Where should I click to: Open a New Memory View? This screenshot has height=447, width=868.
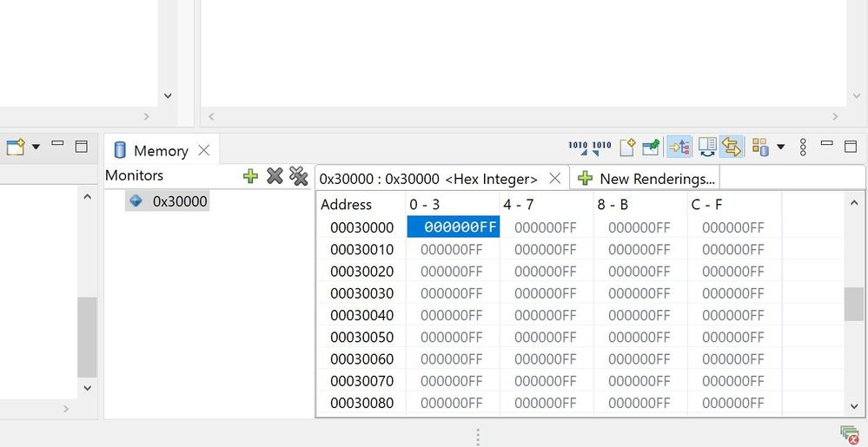pos(626,148)
